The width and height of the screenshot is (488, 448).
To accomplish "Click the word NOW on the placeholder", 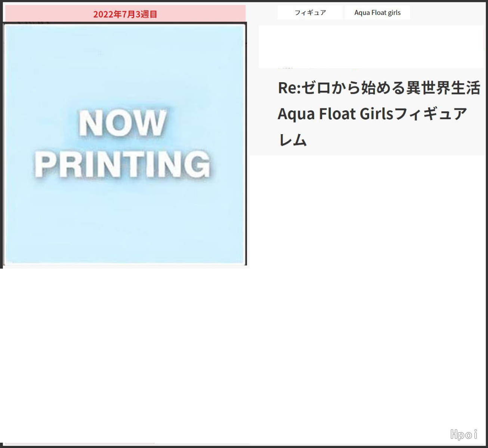I will coord(123,123).
